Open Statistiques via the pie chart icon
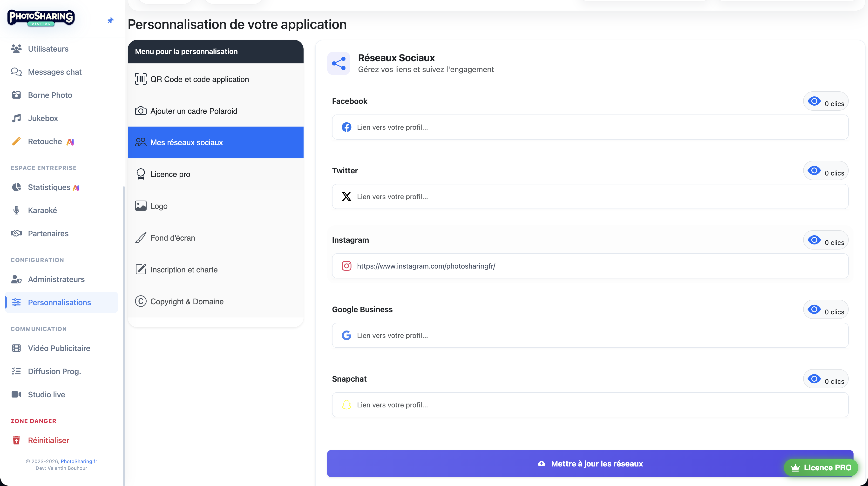The width and height of the screenshot is (868, 486). (16, 187)
